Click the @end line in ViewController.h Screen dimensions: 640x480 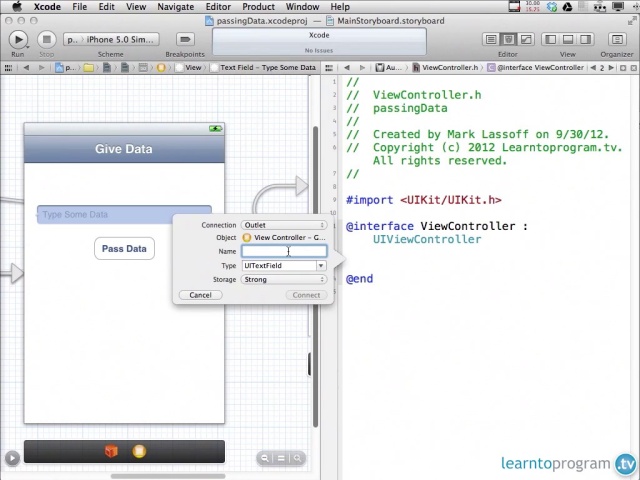tap(359, 279)
